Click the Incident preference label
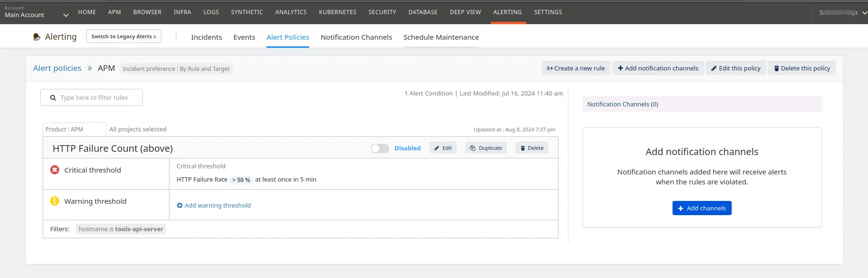Screen dimensions: 868x278 tap(176, 69)
